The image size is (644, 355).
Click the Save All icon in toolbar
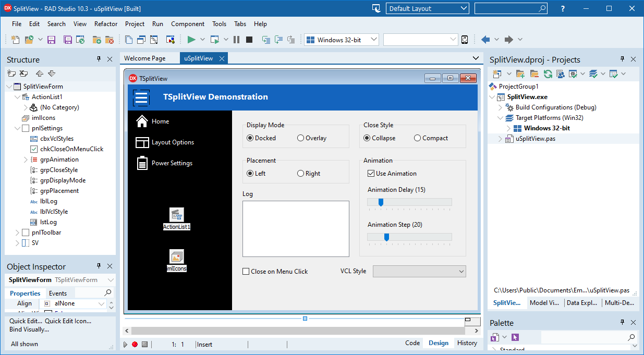tap(68, 40)
